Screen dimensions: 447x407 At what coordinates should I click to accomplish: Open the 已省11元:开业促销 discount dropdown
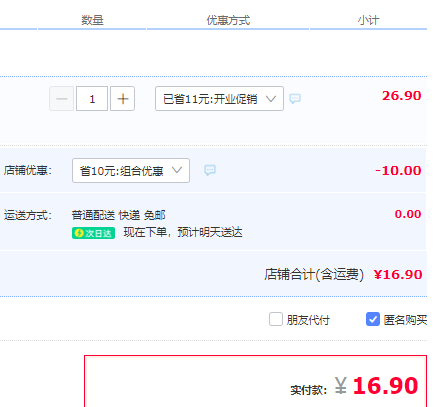tap(219, 99)
